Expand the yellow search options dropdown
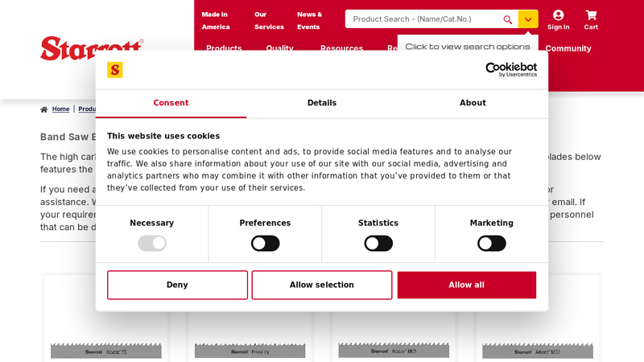 (528, 19)
